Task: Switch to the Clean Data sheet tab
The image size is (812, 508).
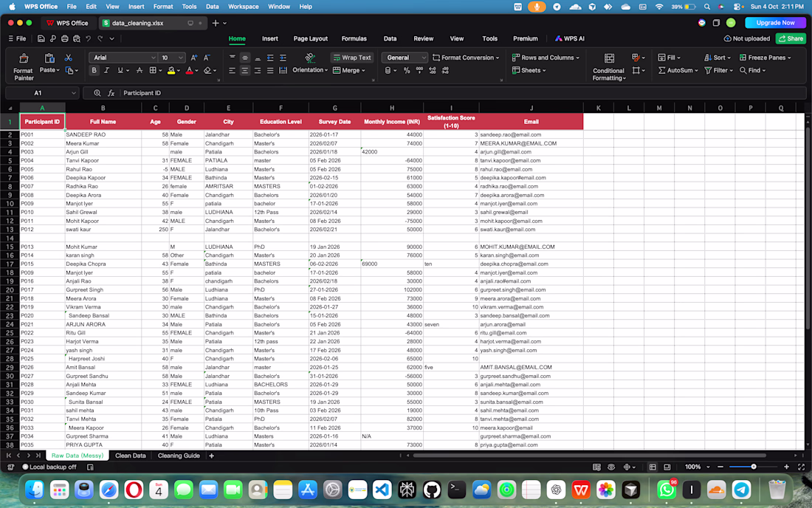Action: click(x=131, y=456)
